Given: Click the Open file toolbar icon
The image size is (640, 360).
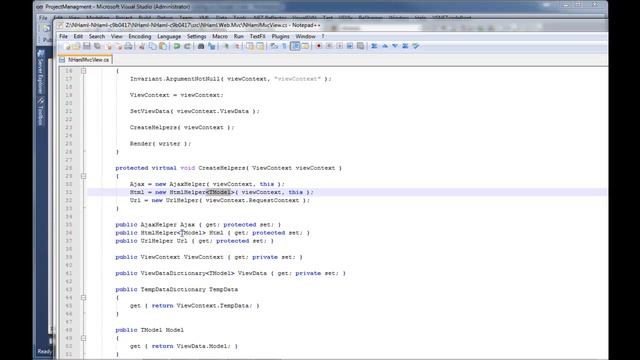Looking at the screenshot, I should click(76, 46).
